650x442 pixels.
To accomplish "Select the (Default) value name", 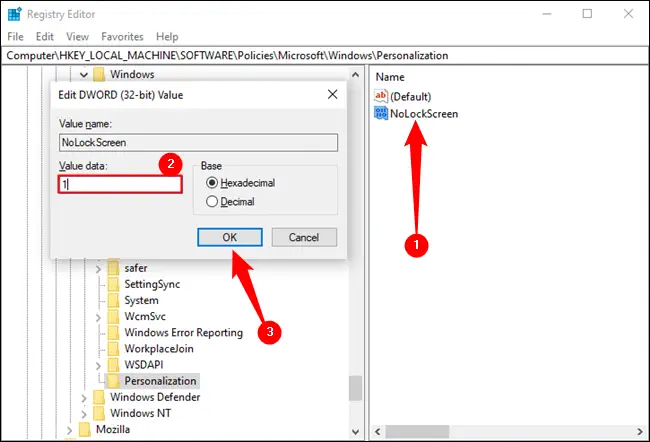I will [x=410, y=97].
